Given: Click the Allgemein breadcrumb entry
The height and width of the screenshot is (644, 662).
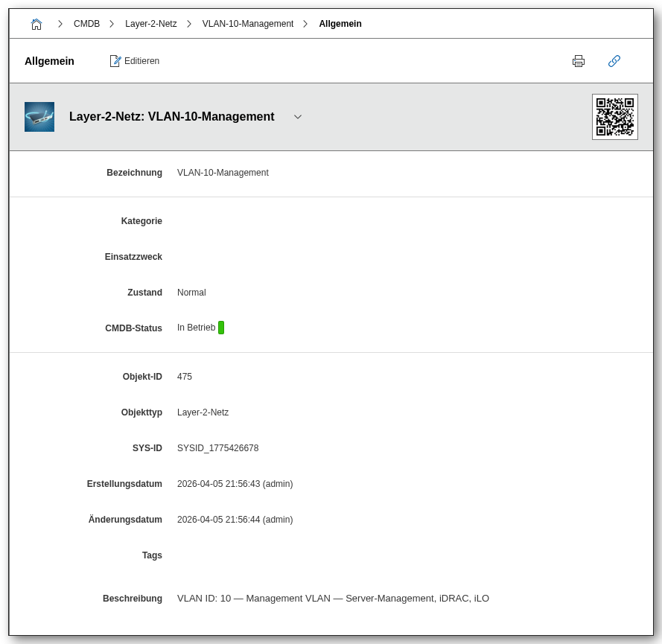Looking at the screenshot, I should pos(340,24).
